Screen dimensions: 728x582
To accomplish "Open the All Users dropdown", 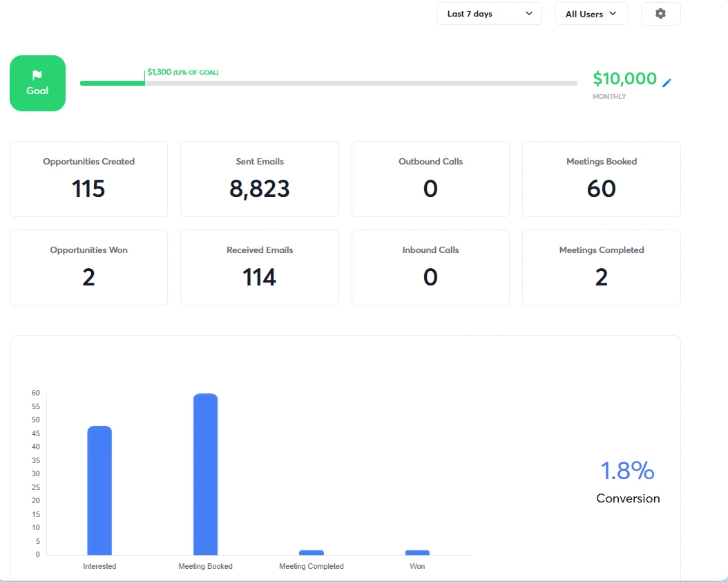I will 591,14.
